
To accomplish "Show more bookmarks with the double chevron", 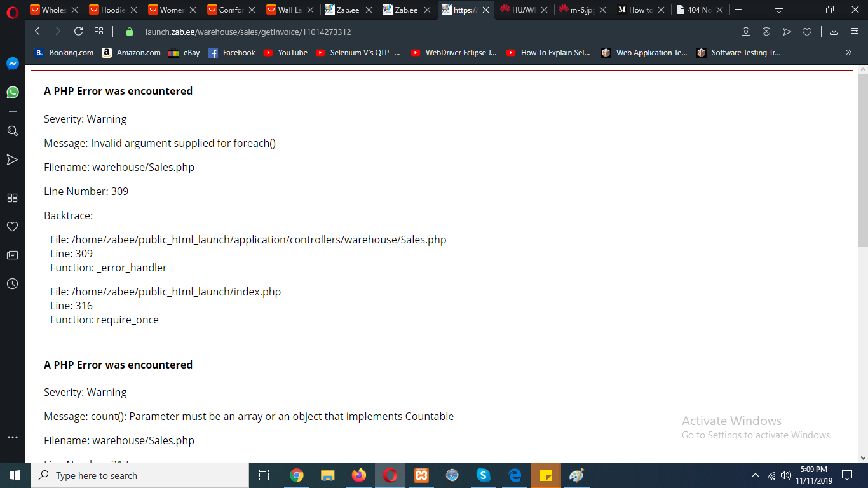I will [x=849, y=53].
